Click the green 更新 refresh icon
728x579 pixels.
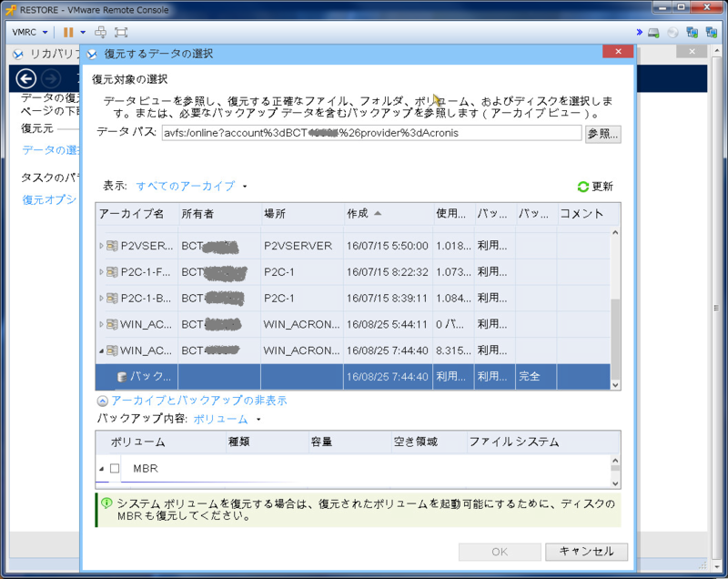582,187
